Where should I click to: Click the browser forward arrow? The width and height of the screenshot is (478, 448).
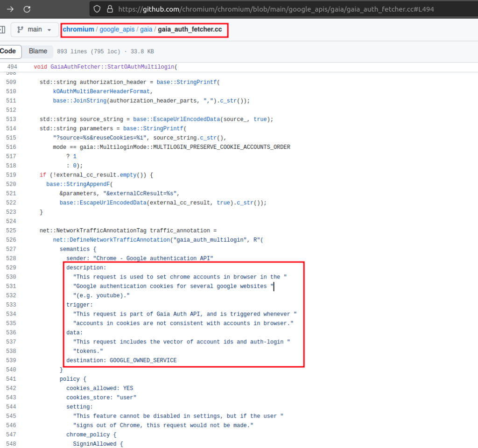(x=10, y=9)
